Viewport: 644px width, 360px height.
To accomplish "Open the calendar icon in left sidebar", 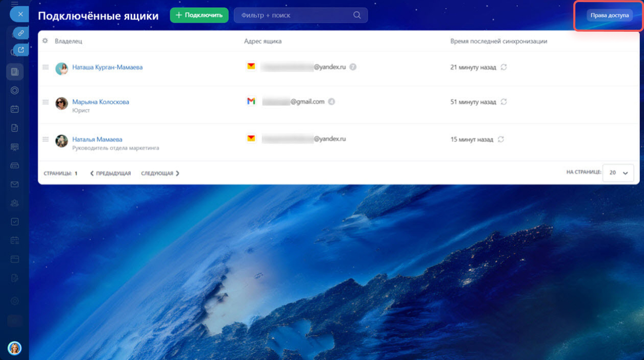I will click(x=14, y=109).
